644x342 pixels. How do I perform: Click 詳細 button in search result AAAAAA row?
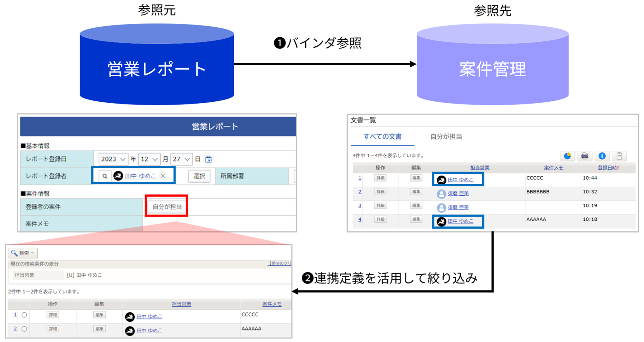[53, 328]
